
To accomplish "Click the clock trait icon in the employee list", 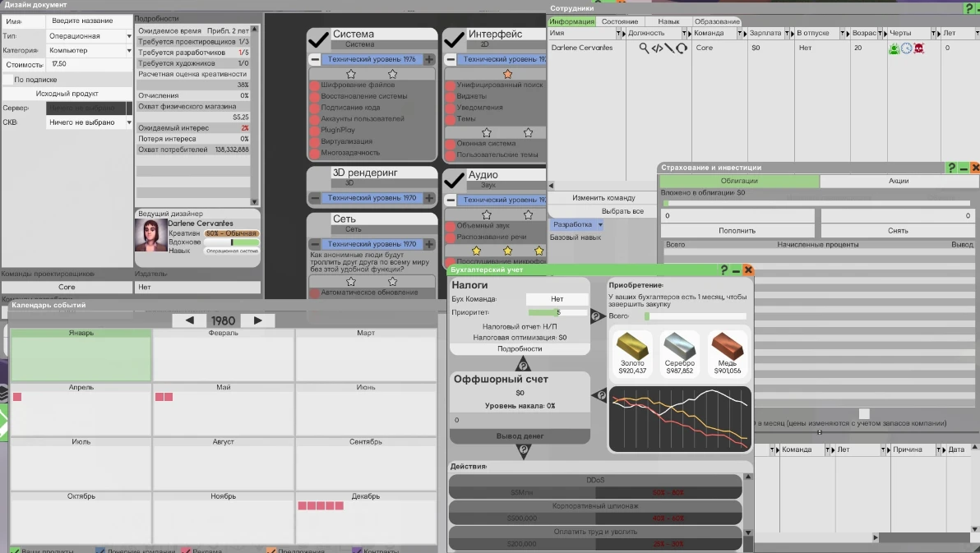I will click(906, 48).
